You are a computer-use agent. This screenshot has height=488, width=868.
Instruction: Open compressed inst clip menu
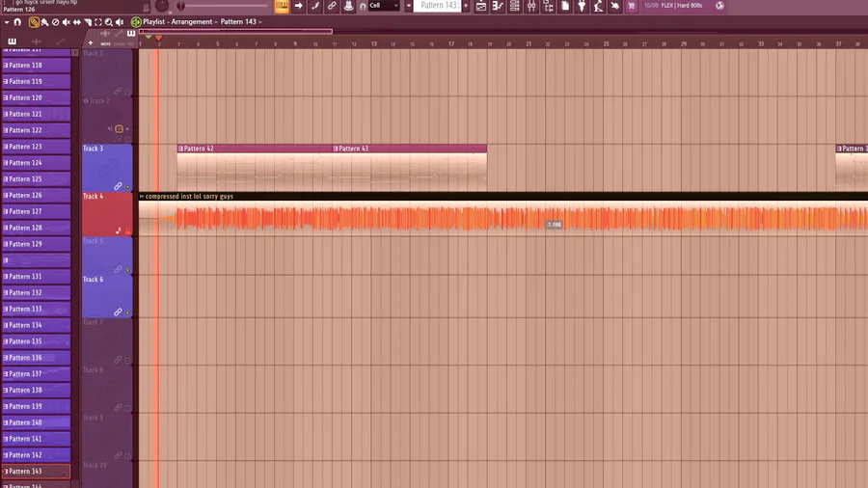[142, 197]
